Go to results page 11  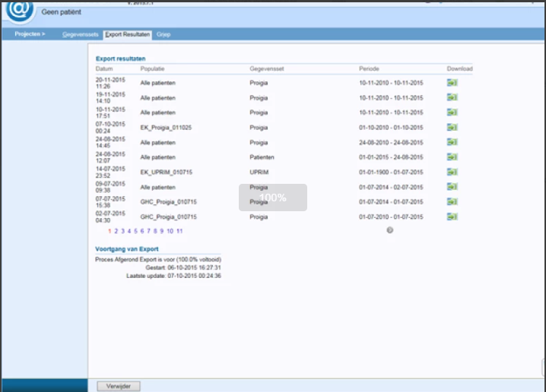click(x=179, y=231)
